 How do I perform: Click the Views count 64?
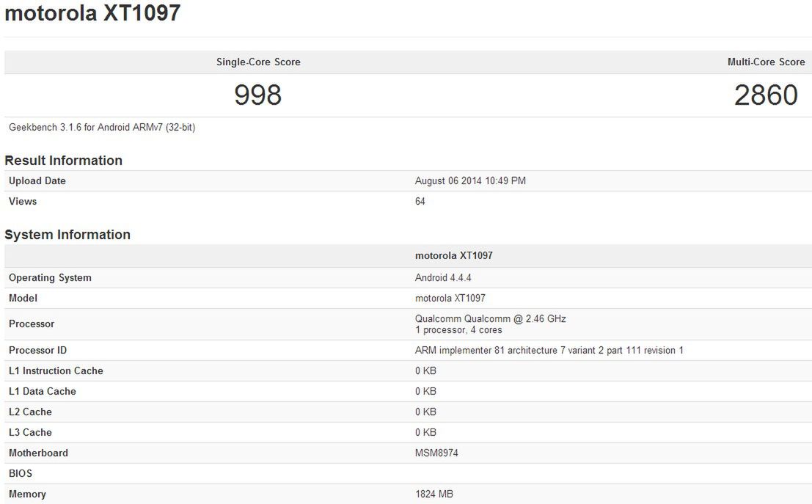point(418,201)
